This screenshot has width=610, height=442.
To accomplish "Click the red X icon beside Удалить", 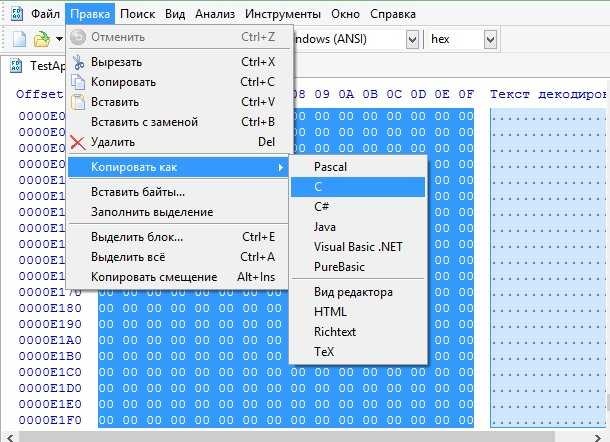I will pyautogui.click(x=78, y=142).
